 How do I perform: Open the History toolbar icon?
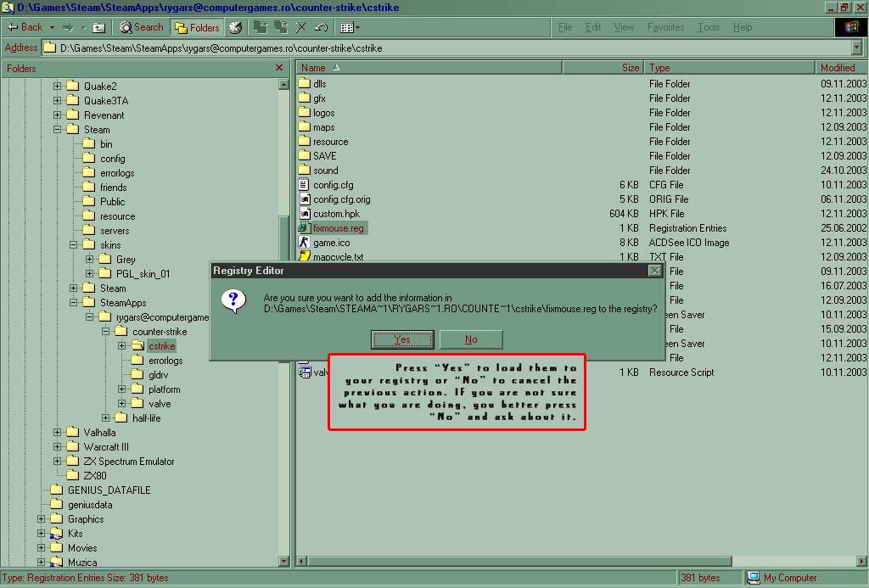[236, 27]
